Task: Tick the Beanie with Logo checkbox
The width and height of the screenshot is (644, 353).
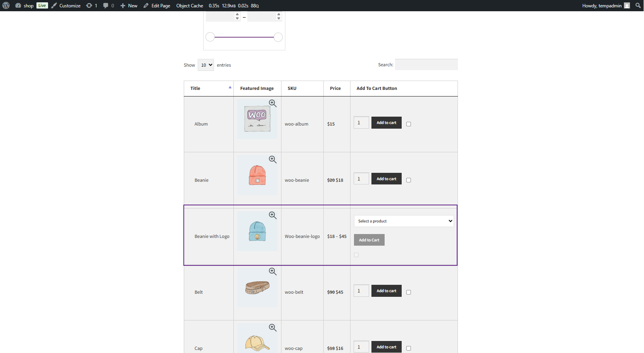Action: tap(356, 255)
